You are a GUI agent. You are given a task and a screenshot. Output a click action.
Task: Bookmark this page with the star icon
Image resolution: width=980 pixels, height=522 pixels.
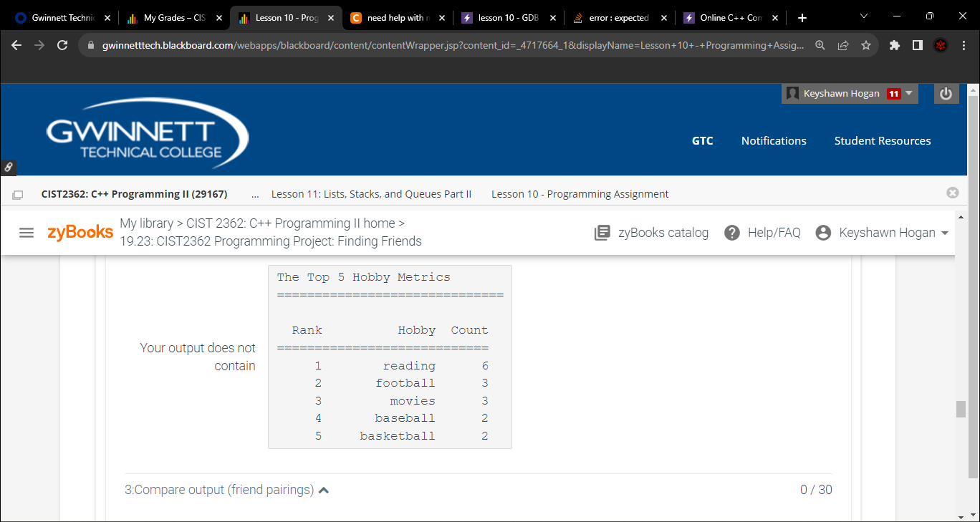pyautogui.click(x=868, y=44)
